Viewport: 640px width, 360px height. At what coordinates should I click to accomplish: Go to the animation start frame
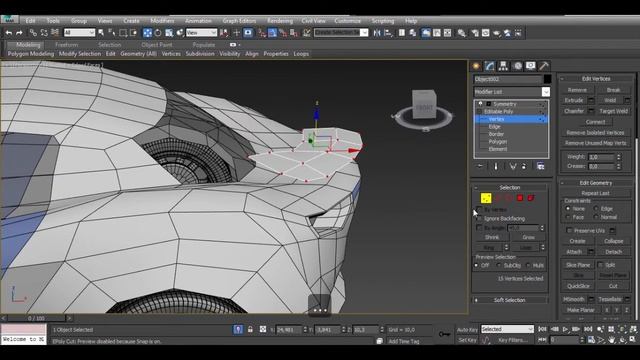point(542,329)
